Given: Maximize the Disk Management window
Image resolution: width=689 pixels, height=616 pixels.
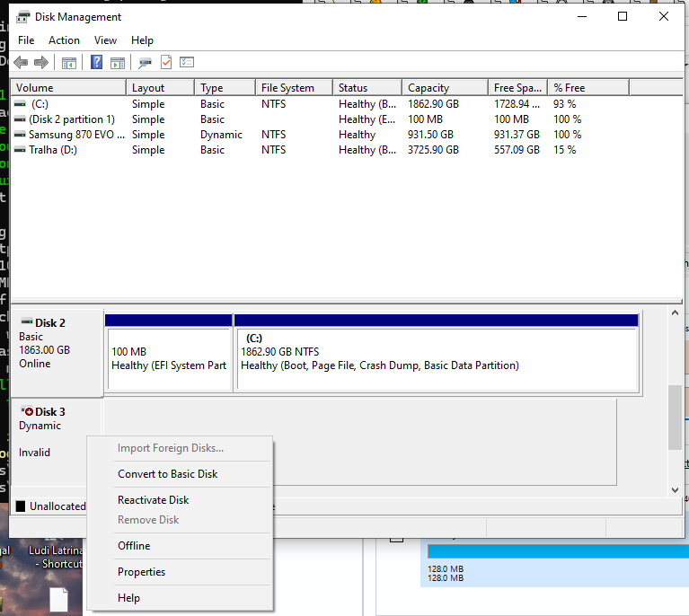Looking at the screenshot, I should click(623, 17).
